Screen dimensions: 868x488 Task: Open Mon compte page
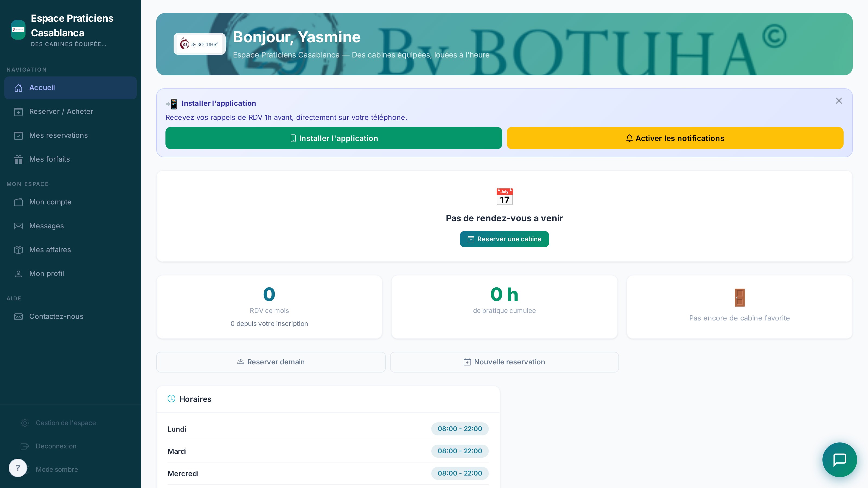pos(71,202)
